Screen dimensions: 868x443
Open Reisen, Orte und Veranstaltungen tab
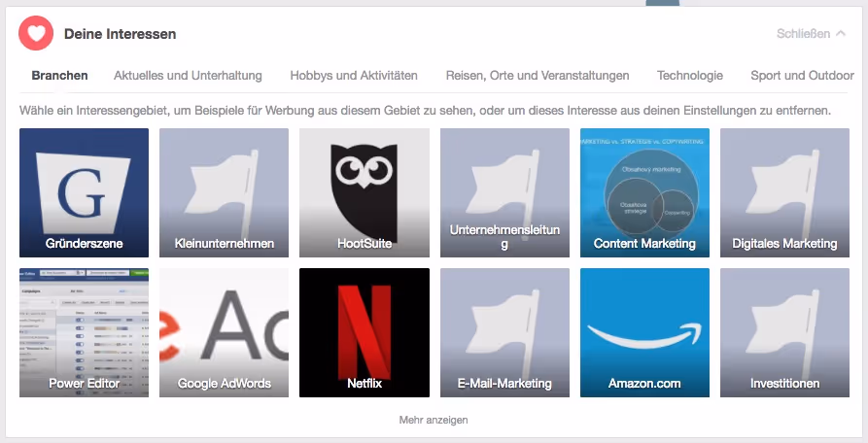(x=538, y=75)
